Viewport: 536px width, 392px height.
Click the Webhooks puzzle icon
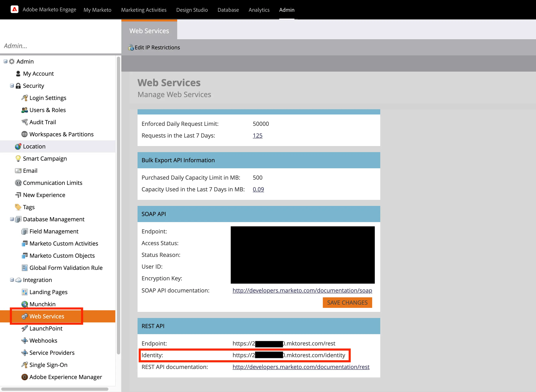point(24,340)
